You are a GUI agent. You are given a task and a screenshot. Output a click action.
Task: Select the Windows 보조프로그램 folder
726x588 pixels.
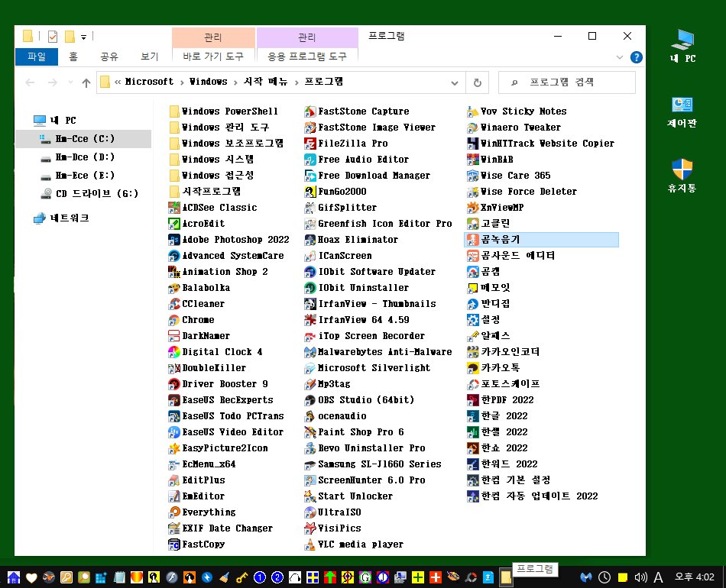(226, 144)
